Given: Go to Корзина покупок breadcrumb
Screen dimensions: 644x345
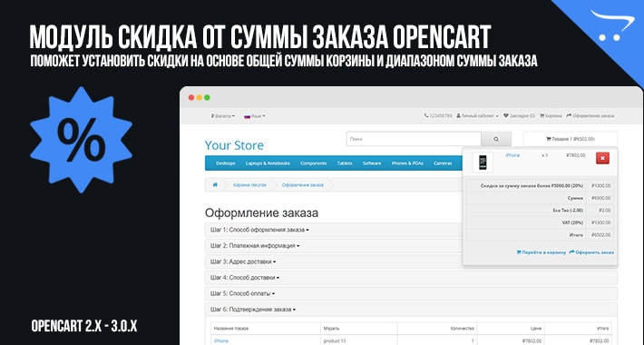Looking at the screenshot, I should click(x=249, y=185).
